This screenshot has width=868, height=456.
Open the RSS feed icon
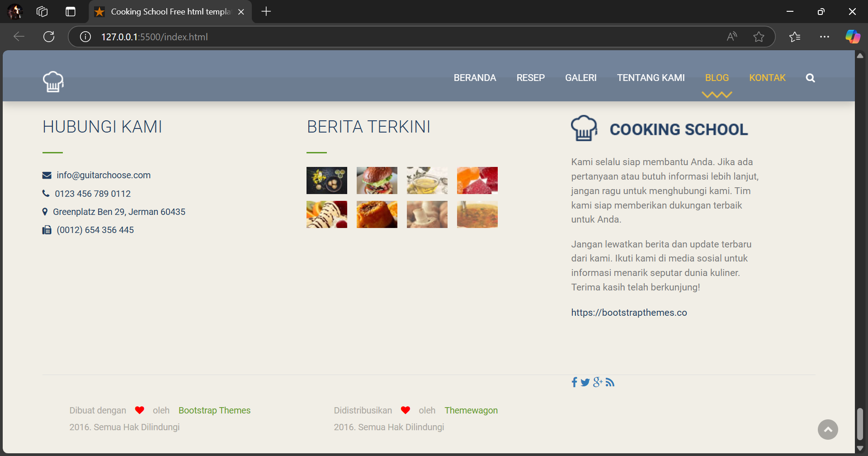(610, 382)
